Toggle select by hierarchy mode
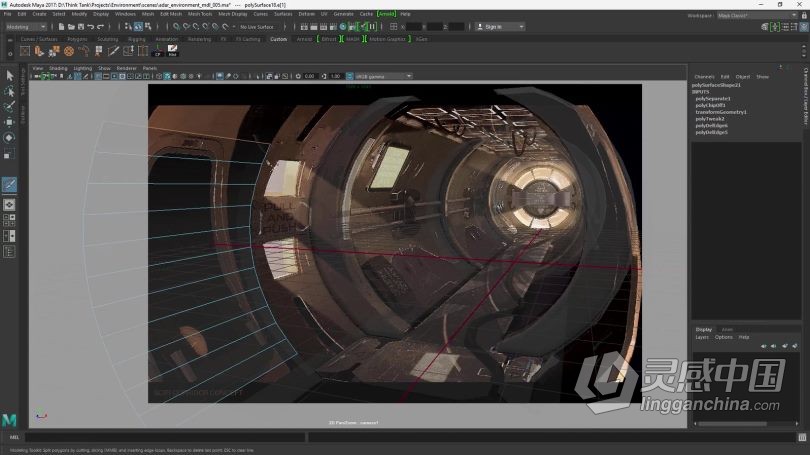 (x=128, y=26)
